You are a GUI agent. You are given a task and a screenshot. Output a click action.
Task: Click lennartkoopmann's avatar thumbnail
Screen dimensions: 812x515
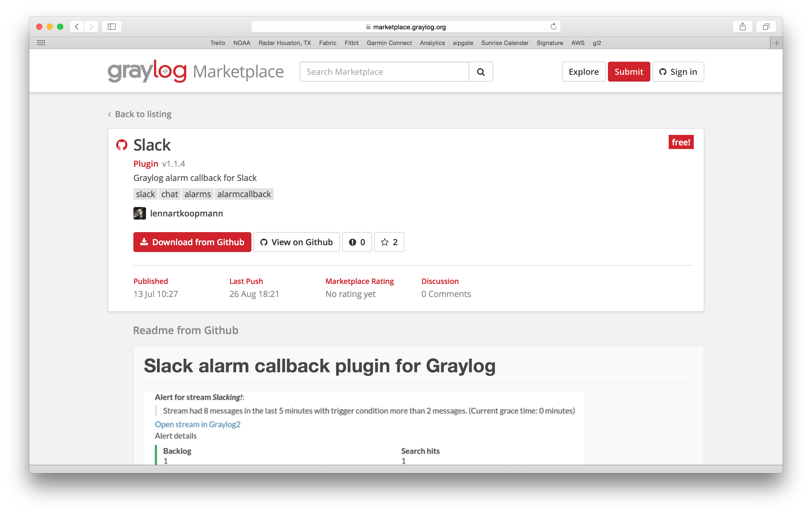point(140,213)
